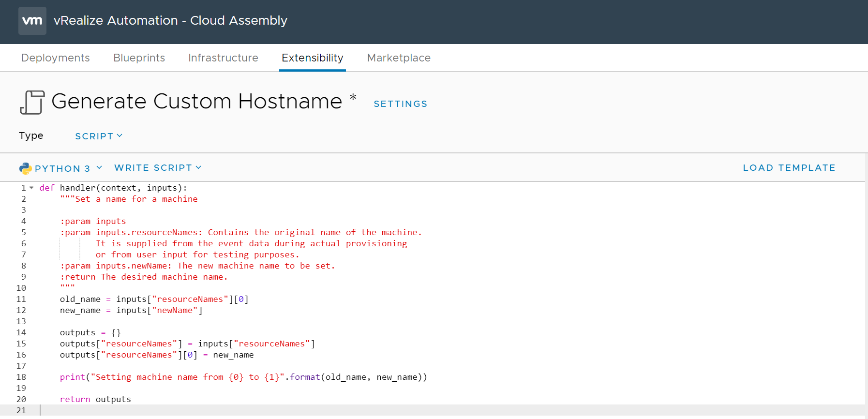Click the VMware vm logo icon

(x=32, y=21)
